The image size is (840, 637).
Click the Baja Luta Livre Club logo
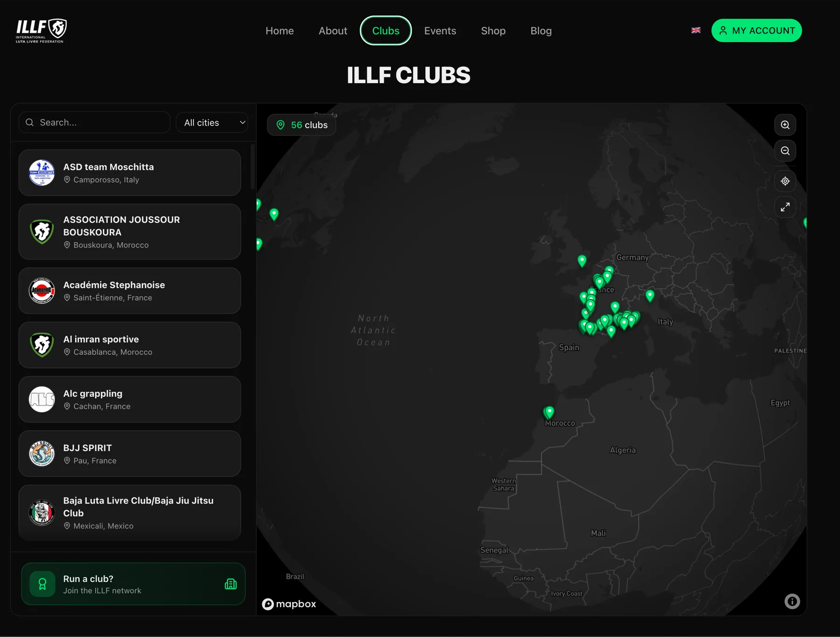click(42, 512)
